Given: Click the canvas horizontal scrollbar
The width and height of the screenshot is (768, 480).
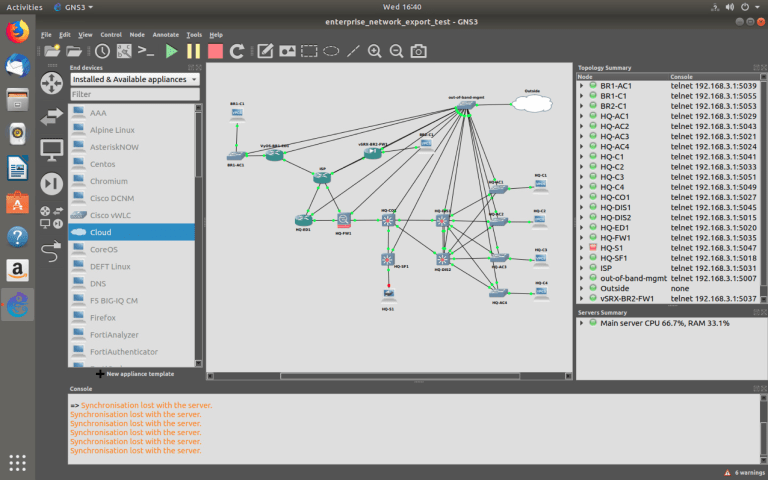Looking at the screenshot, I should pos(400,376).
